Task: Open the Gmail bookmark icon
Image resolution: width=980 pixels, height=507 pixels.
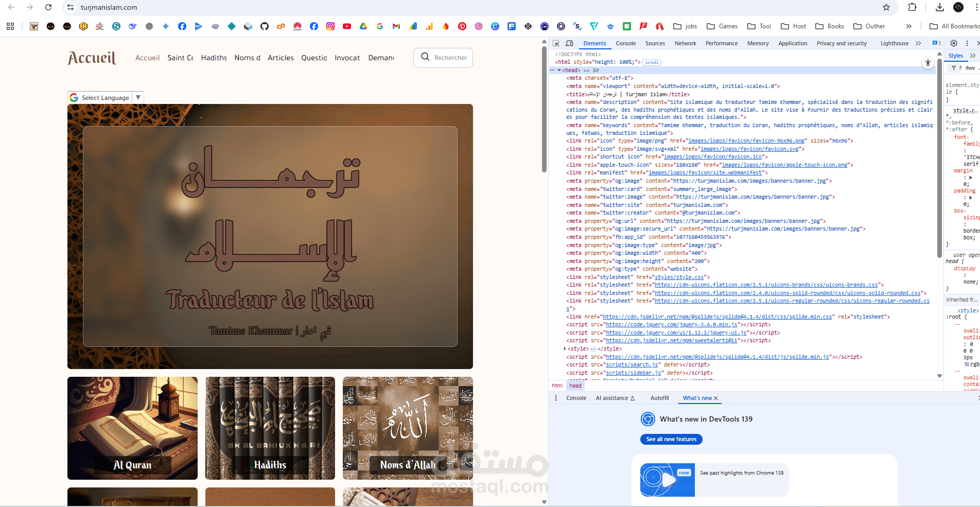Action: tap(396, 26)
